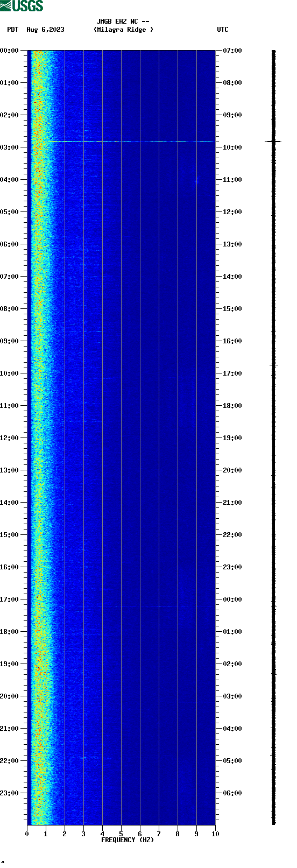
Task: Click the 10 Hz frequency tick label
Action: point(215,834)
